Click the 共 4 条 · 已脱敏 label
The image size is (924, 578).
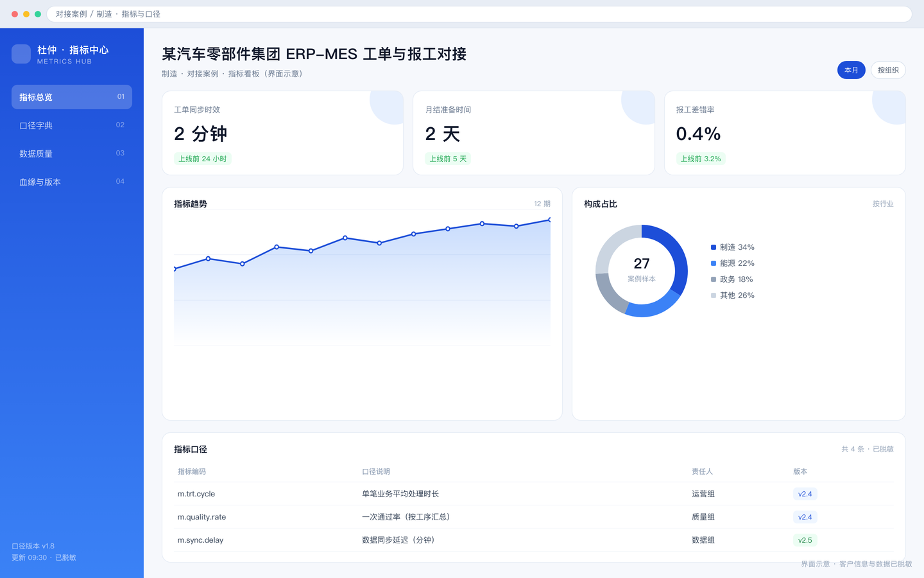868,449
